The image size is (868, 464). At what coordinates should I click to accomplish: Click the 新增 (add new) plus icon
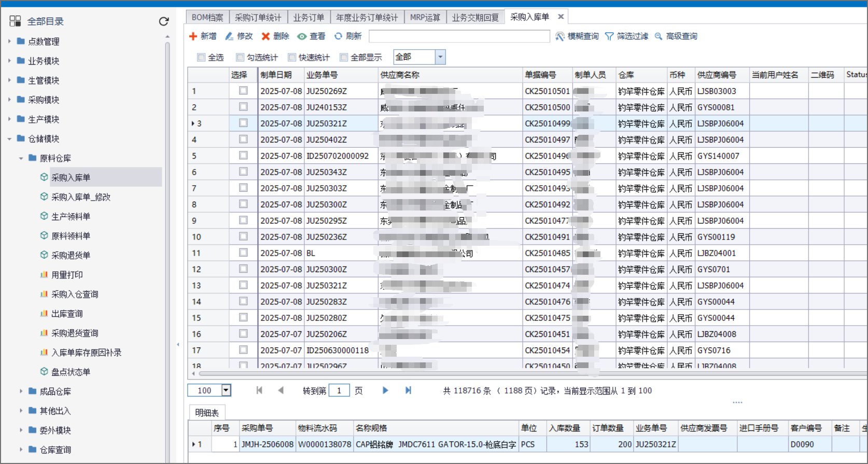pos(193,36)
